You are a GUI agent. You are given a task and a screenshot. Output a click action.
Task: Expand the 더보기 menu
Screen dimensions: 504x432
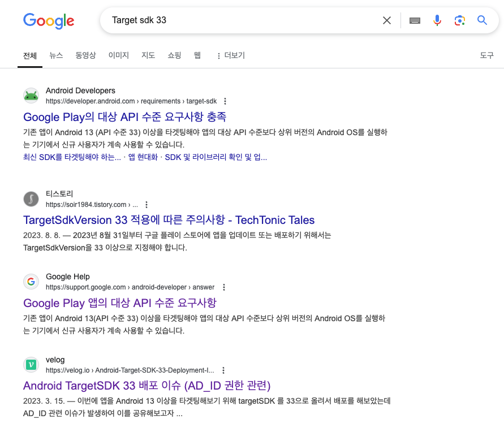231,55
